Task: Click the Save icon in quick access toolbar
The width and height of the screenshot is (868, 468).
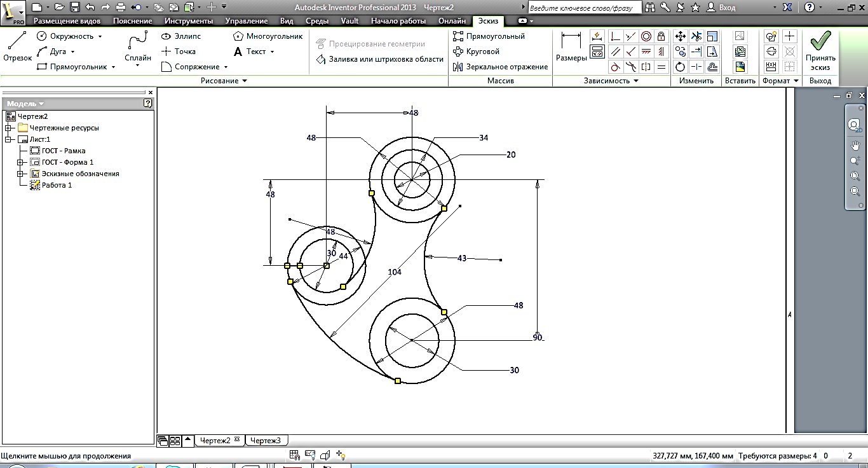Action: pos(75,7)
